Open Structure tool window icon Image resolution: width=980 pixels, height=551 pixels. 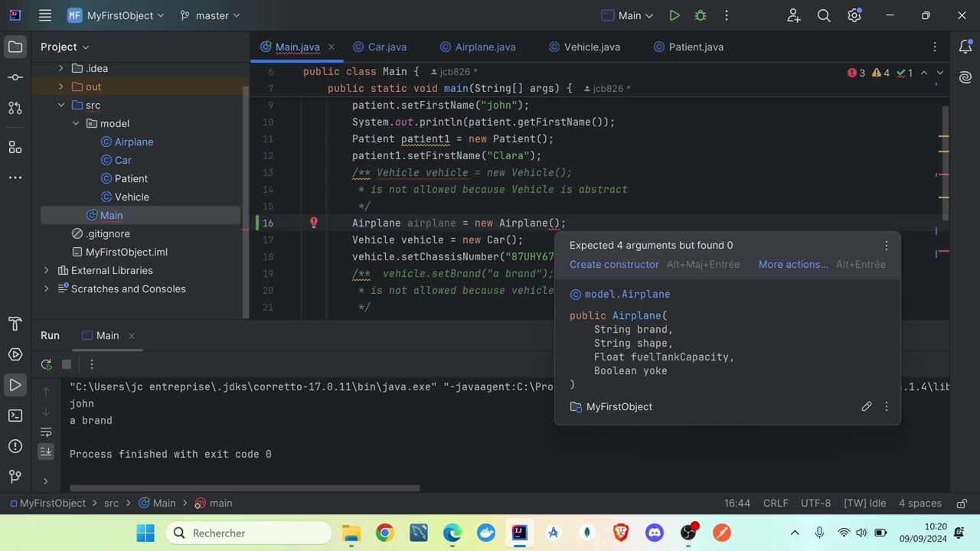(15, 146)
